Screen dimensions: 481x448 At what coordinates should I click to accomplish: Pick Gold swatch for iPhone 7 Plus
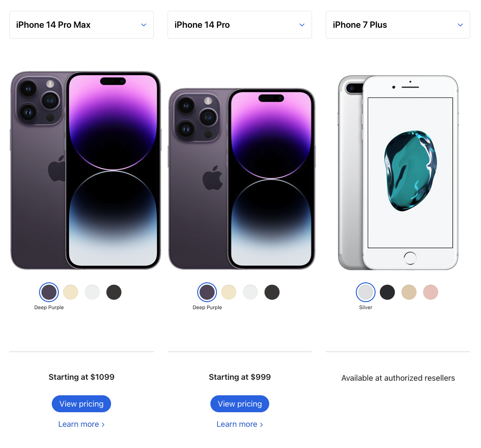click(x=409, y=292)
